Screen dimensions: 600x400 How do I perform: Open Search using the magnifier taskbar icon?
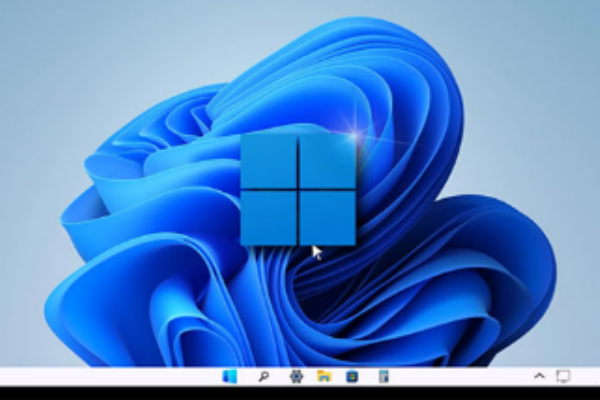click(263, 377)
